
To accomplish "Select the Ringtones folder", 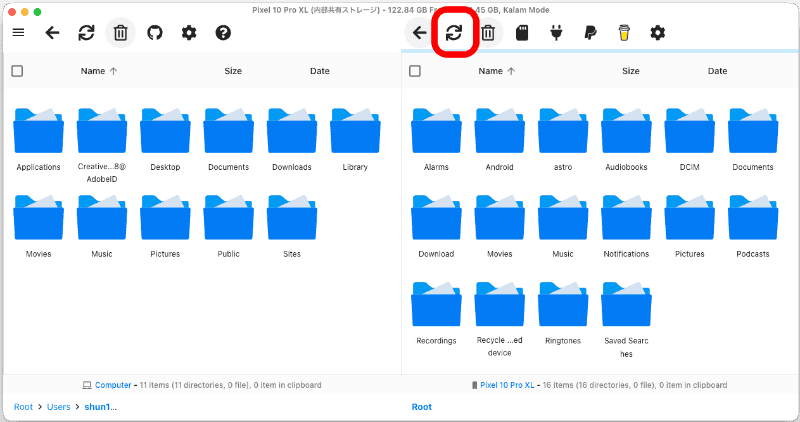I will click(x=563, y=304).
